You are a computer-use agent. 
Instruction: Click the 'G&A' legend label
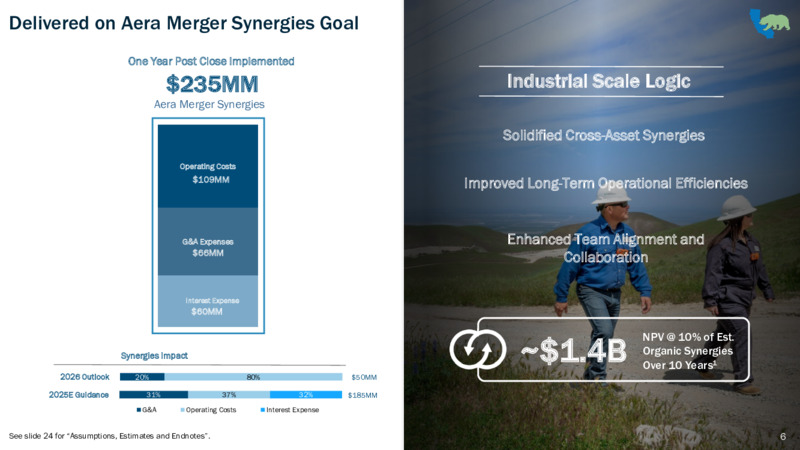click(149, 410)
